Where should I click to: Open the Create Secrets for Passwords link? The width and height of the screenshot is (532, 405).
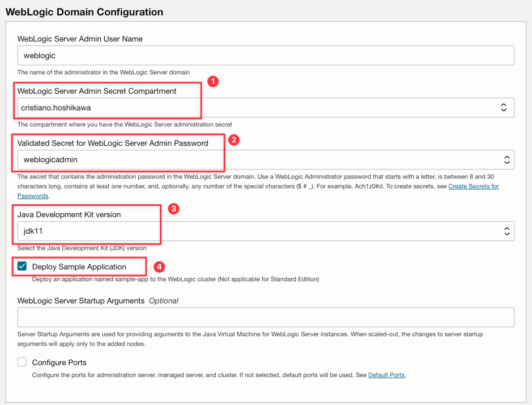coord(473,187)
